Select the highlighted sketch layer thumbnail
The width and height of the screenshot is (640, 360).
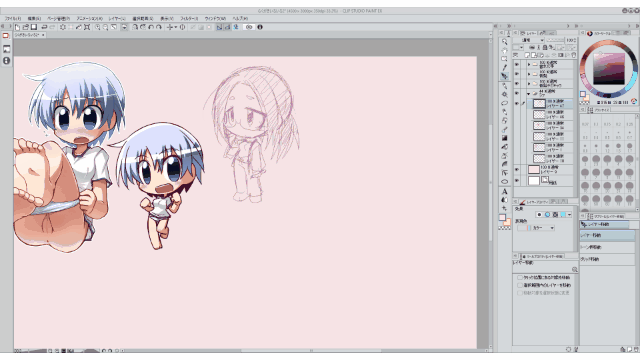(539, 104)
